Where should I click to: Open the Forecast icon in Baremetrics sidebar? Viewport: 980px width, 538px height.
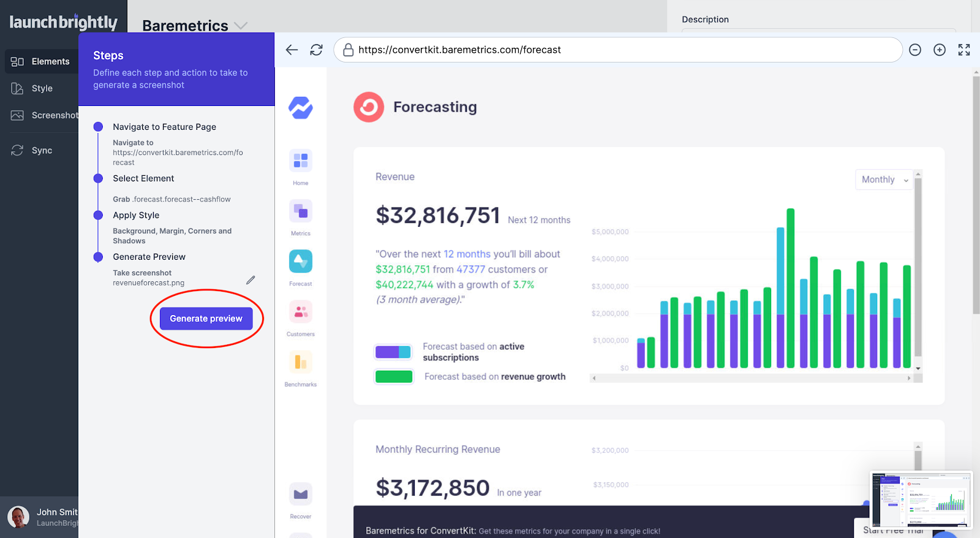301,262
